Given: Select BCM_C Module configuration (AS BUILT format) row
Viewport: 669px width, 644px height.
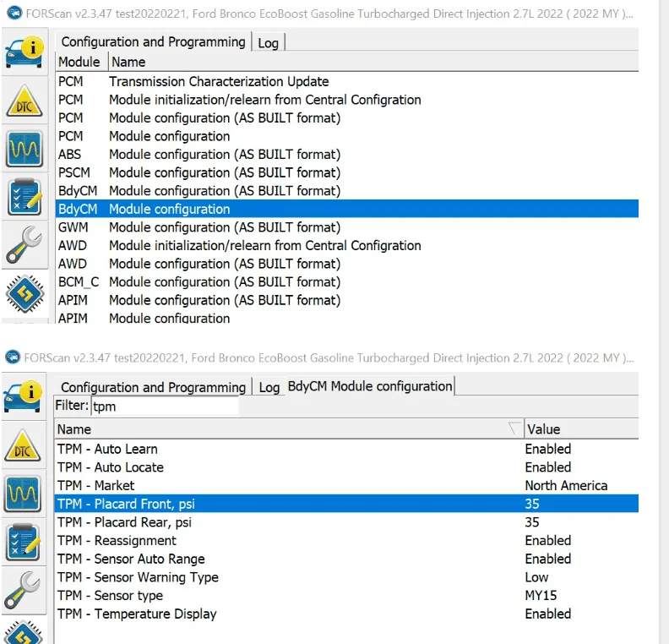Looking at the screenshot, I should [x=347, y=282].
